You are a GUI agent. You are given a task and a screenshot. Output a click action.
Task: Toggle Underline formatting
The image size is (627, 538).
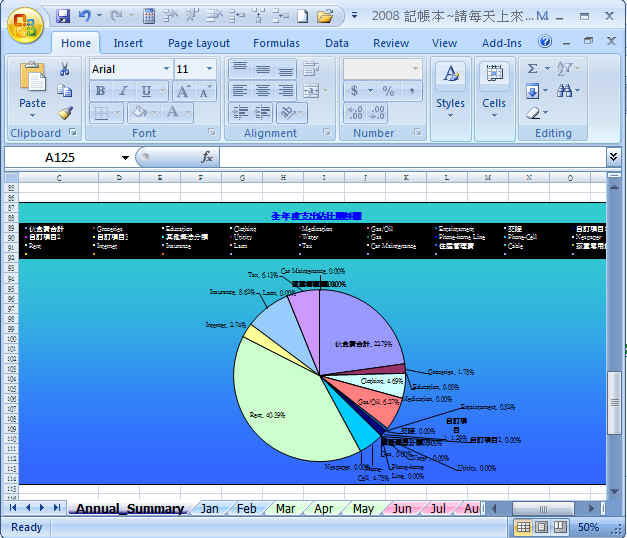146,91
